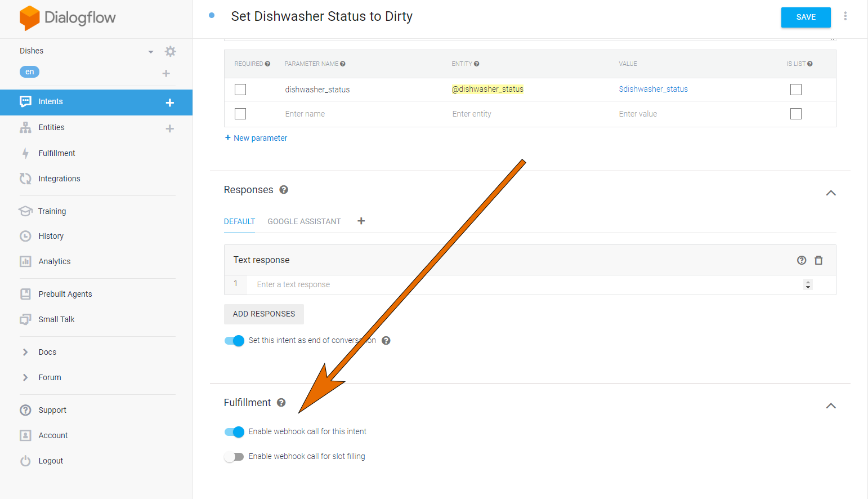Viewport: 868px width, 499px height.
Task: Collapse the Fulfillment section
Action: 831,406
